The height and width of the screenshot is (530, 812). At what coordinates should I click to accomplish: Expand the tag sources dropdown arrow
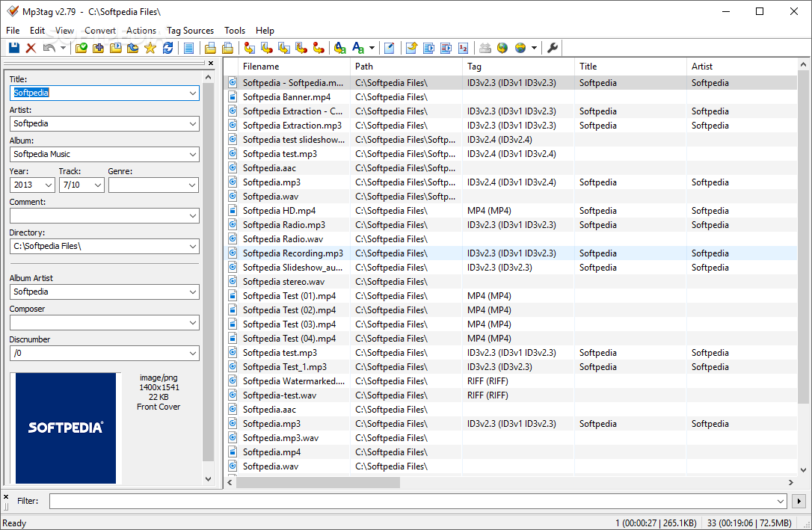pyautogui.click(x=534, y=48)
